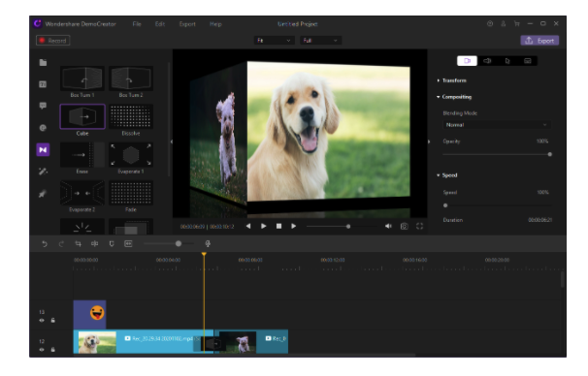Click the undo icon in timeline toolbar
The height and width of the screenshot is (376, 588).
(x=45, y=244)
